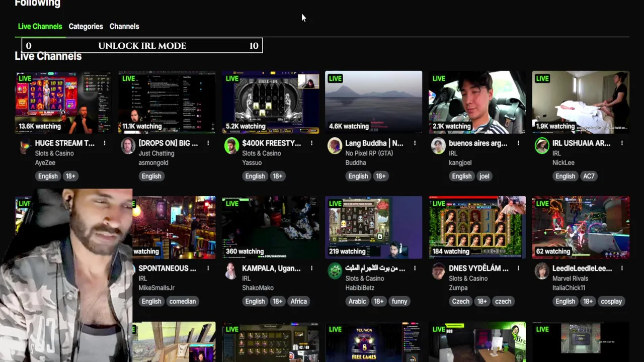Viewport: 644px width, 362px height.
Task: Open the buenos aires arg... title
Action: pos(478,143)
